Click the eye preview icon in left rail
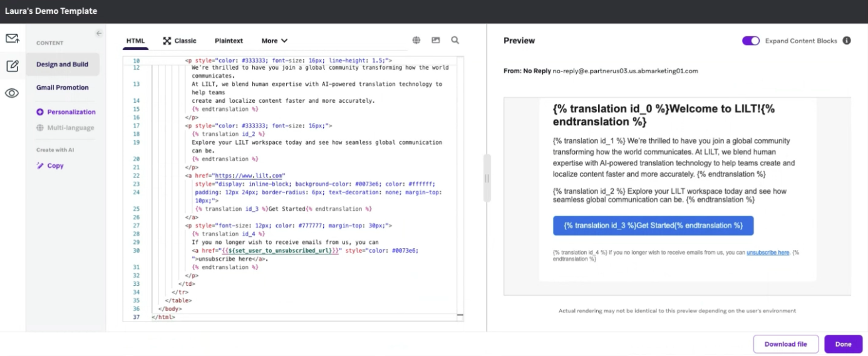This screenshot has height=356, width=868. pos(12,93)
